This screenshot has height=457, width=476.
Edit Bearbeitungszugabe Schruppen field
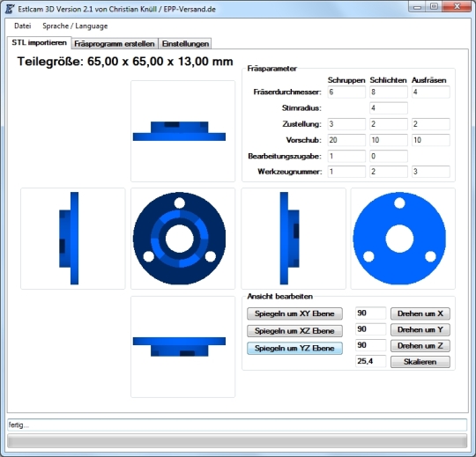346,157
